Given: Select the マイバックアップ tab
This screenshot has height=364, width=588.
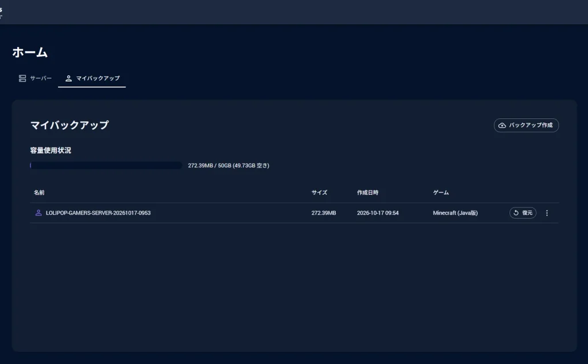Looking at the screenshot, I should (x=92, y=78).
